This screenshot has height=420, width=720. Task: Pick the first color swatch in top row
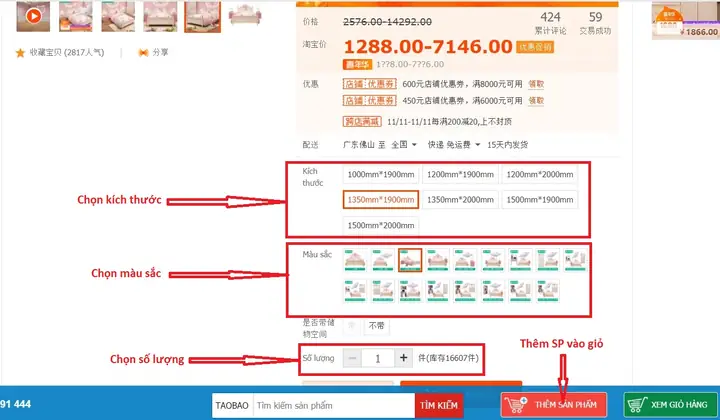(355, 260)
